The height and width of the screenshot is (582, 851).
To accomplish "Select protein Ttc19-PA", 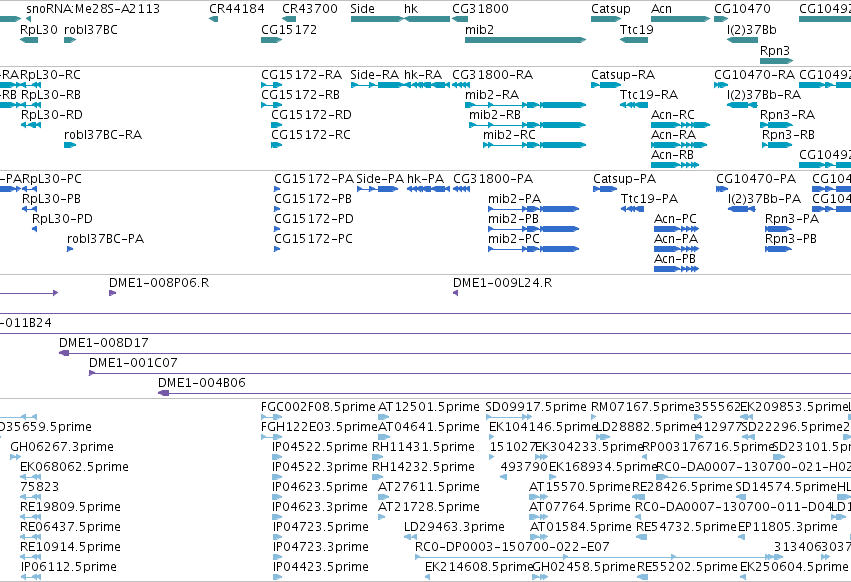I will coord(650,199).
